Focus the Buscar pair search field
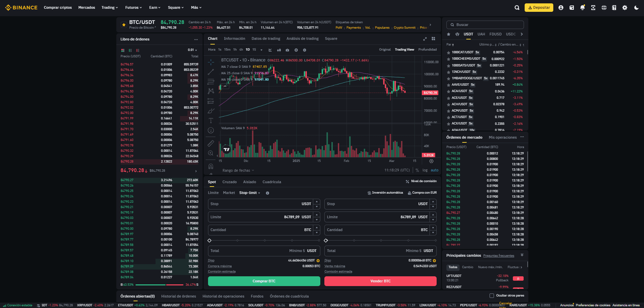Viewport: 644px width, 308px height. click(485, 25)
